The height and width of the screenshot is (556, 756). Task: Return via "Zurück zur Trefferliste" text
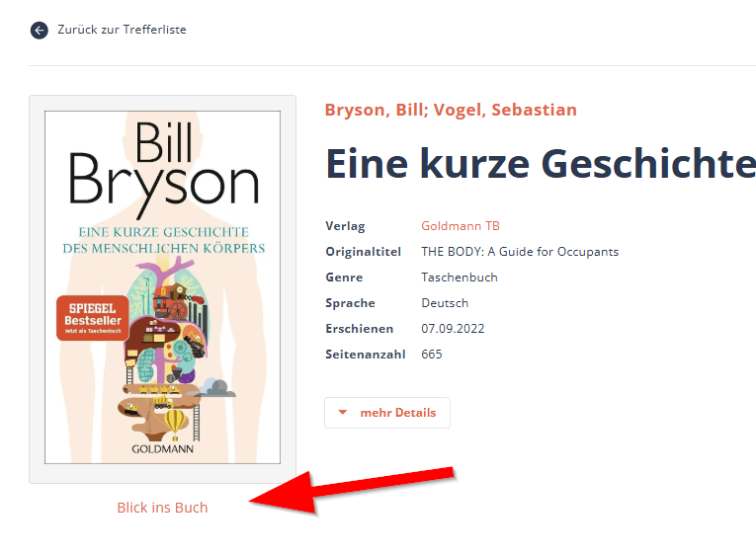tap(122, 30)
